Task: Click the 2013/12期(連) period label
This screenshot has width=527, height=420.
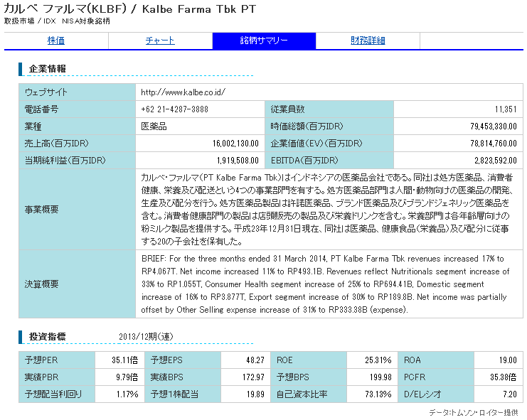Action: click(x=146, y=337)
